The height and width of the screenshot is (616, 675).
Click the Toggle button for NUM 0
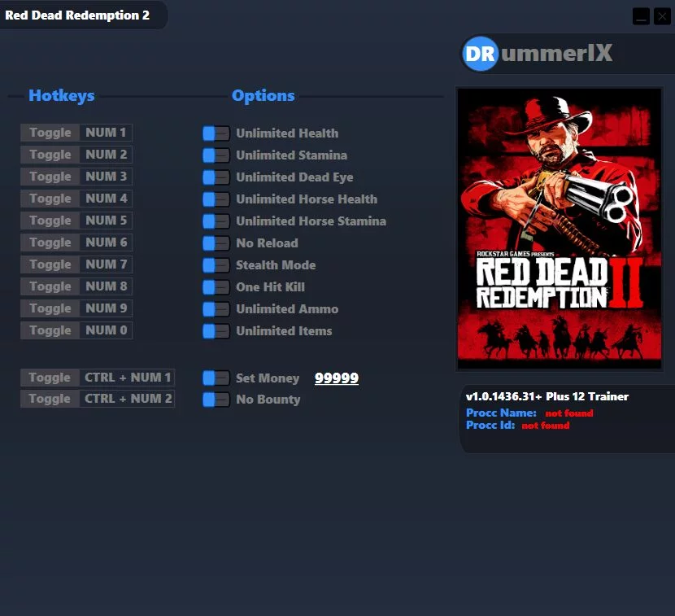[x=50, y=330]
